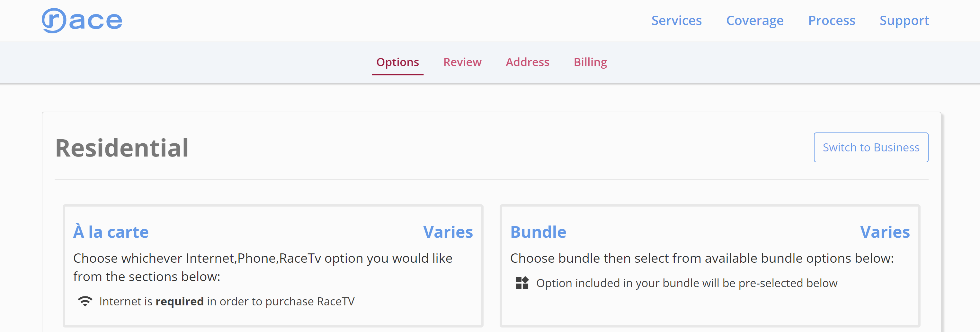Click the bundle widgets icon

tap(522, 283)
